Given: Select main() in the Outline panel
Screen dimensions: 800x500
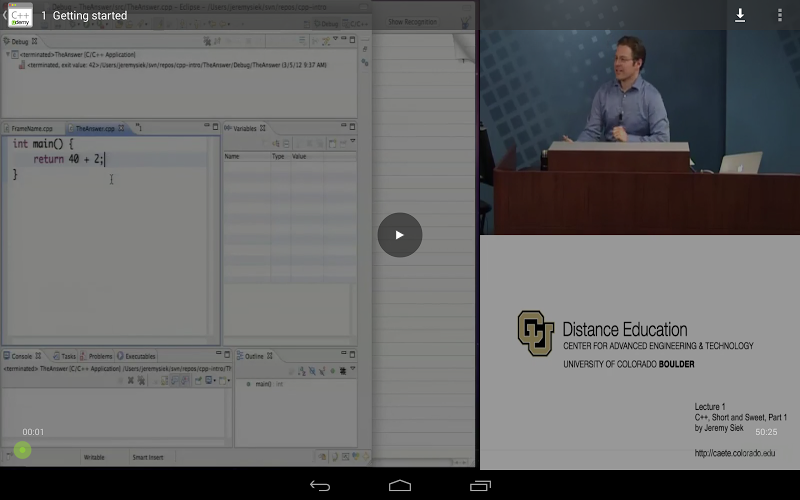Looking at the screenshot, I should pos(263,384).
